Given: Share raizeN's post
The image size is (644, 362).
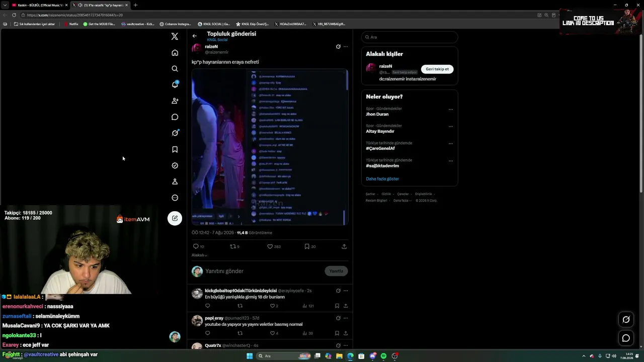Looking at the screenshot, I should point(344,246).
